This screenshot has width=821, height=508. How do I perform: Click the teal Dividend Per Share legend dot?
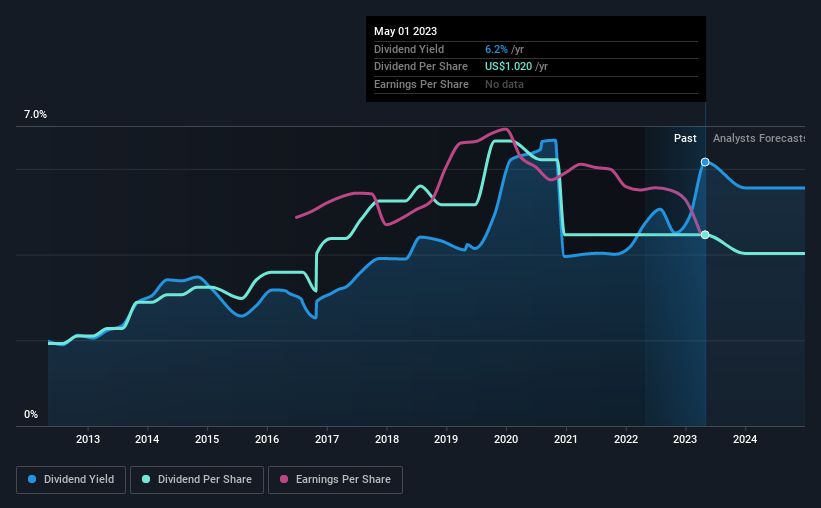[x=146, y=480]
